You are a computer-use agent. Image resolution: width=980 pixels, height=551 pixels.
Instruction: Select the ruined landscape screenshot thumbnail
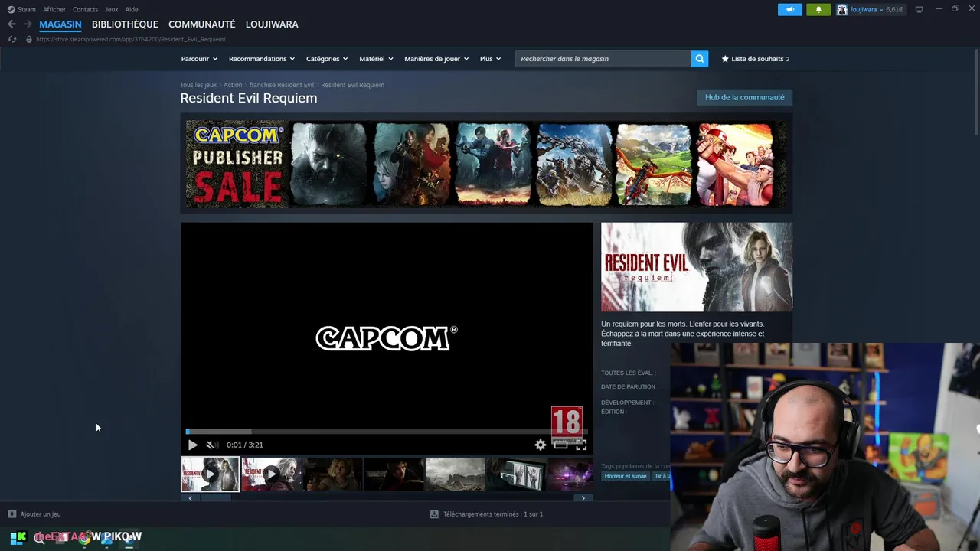(x=455, y=474)
